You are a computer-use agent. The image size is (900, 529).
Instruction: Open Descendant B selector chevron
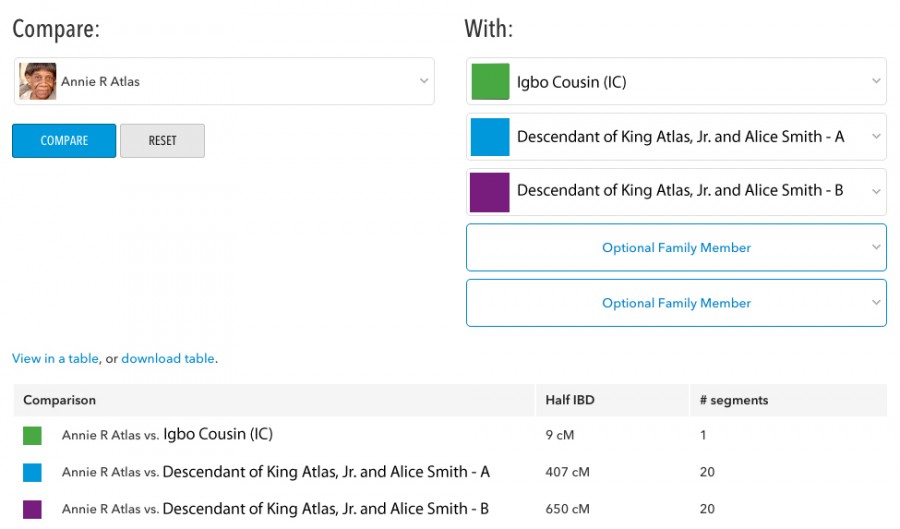point(876,192)
